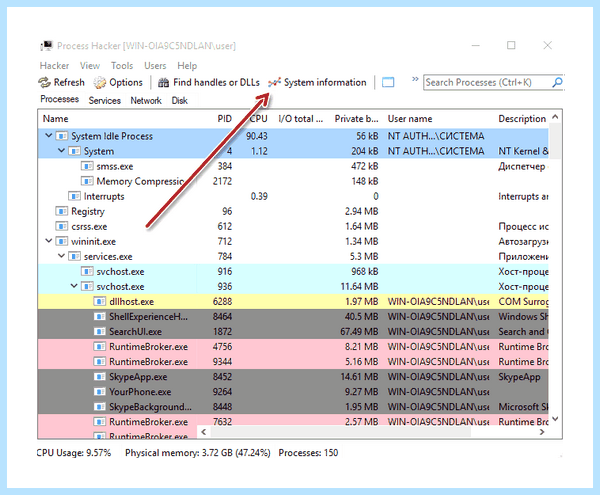
Task: Click Physical memory 3.72 GB status
Action: pyautogui.click(x=198, y=453)
